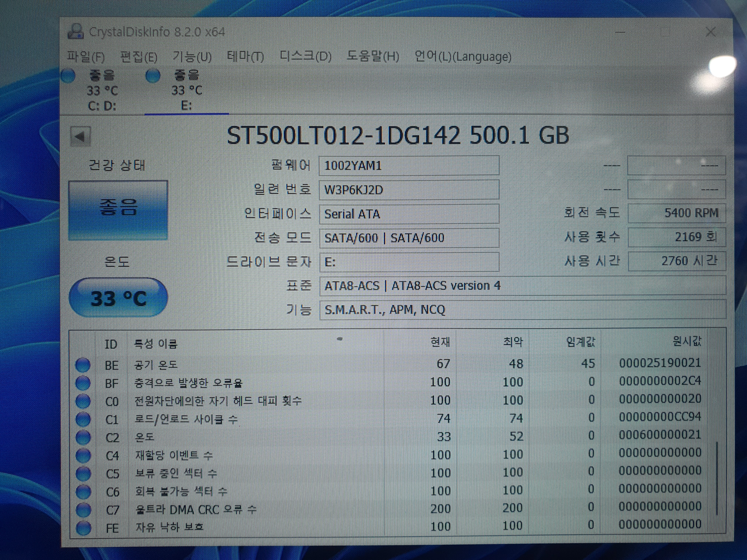Click the drive model title ST500LT012-1DG142
The image size is (747, 560).
coord(343,135)
